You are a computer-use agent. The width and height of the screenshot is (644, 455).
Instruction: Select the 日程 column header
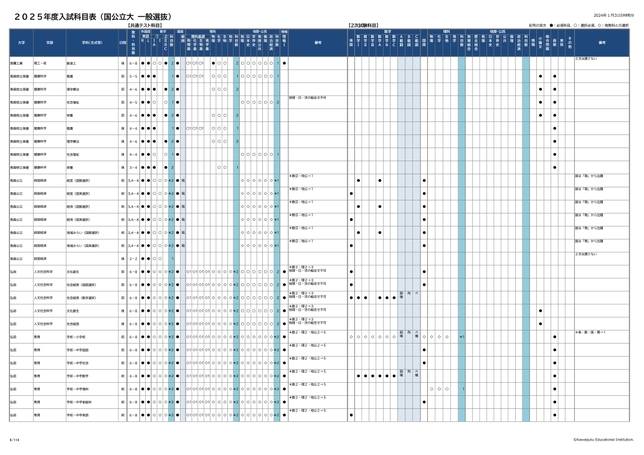point(122,43)
